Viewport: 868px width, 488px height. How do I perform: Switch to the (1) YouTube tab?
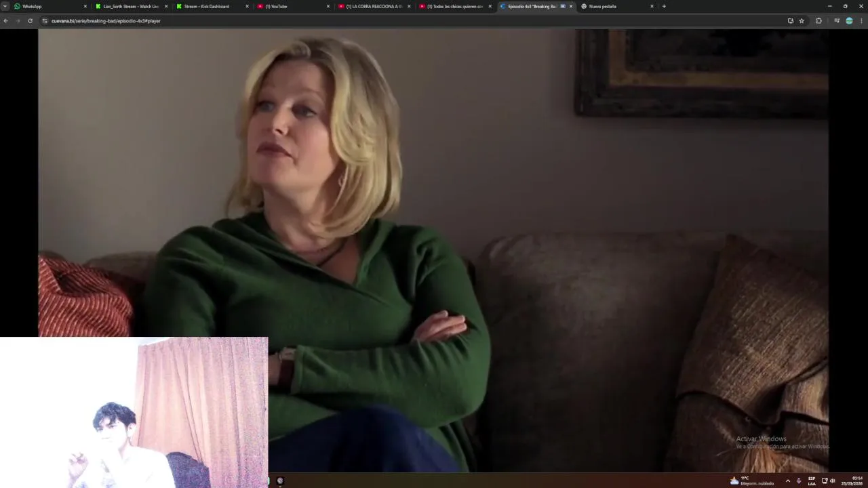(x=293, y=6)
